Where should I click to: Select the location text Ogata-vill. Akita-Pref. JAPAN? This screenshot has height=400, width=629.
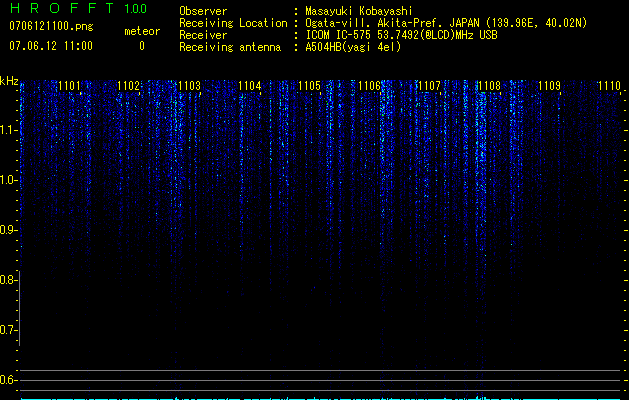click(x=394, y=23)
